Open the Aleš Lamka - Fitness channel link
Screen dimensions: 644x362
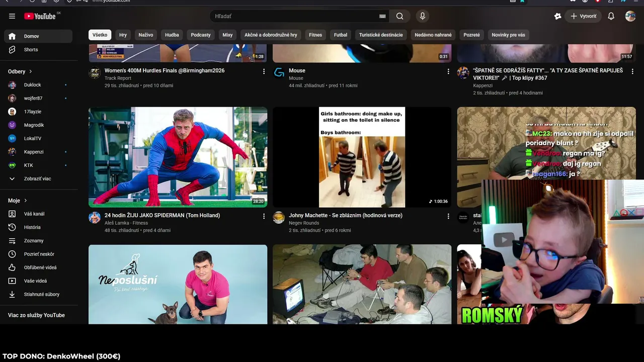[x=126, y=223]
